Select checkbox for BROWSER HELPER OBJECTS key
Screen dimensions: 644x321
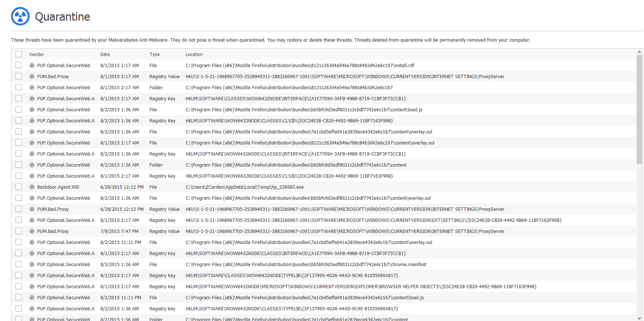19,286
